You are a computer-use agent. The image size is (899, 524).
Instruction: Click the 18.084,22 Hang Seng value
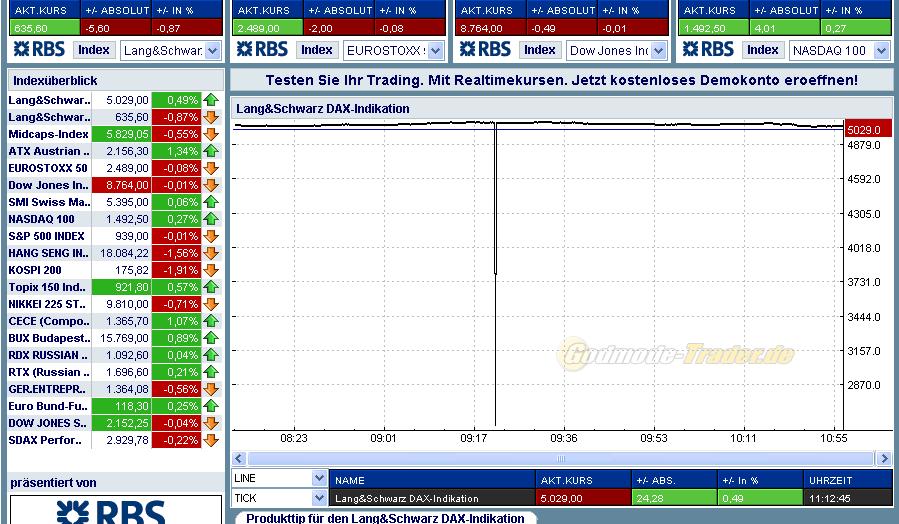tap(124, 253)
